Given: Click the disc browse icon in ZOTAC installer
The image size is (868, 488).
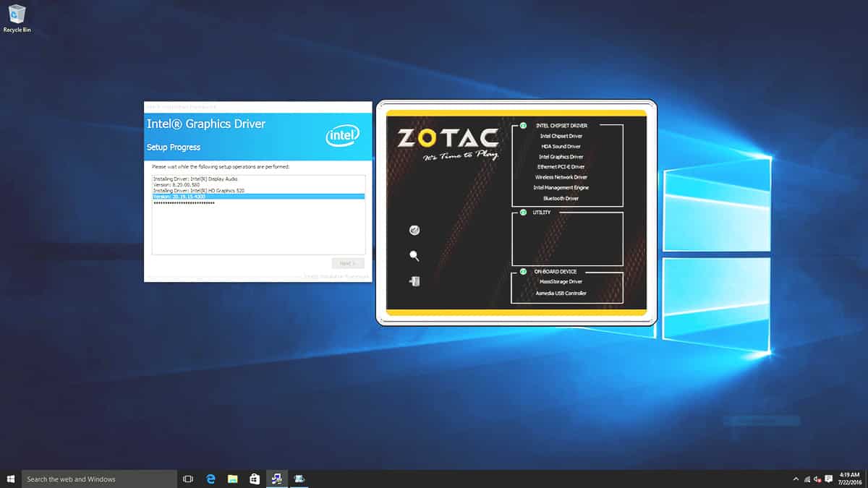Looking at the screenshot, I should click(x=414, y=231).
